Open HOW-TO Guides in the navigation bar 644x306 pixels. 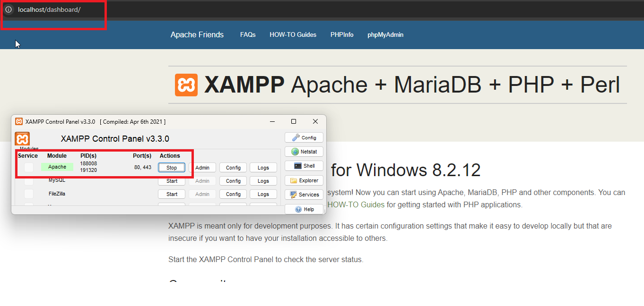coord(293,34)
